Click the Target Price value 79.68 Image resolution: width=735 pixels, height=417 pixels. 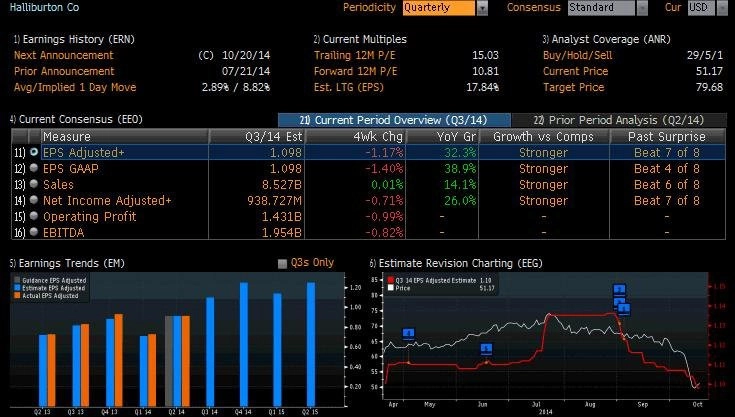(709, 87)
